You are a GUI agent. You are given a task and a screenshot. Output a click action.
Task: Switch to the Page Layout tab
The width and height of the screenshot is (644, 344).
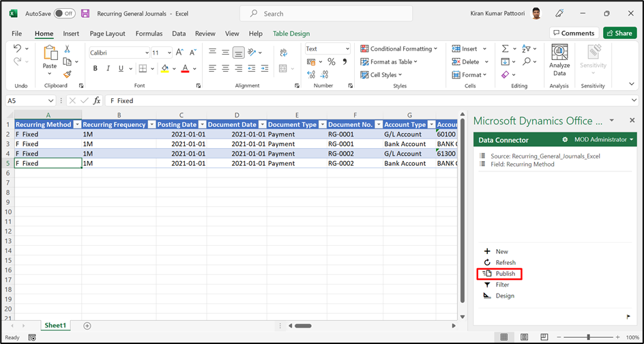coord(108,33)
